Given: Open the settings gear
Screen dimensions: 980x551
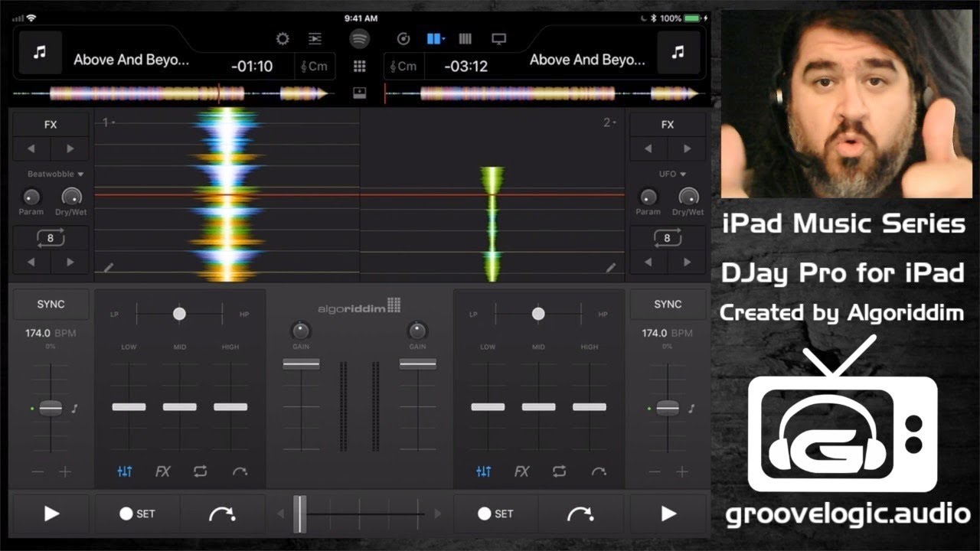Looking at the screenshot, I should point(283,39).
